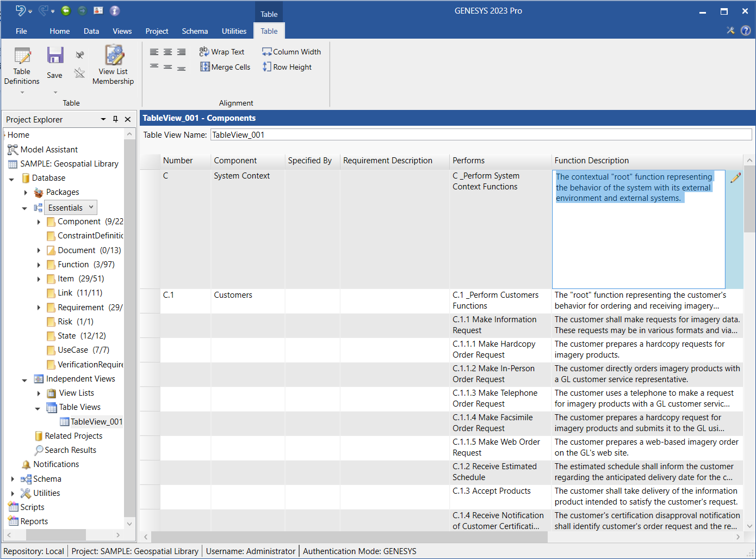Toggle Merge Cells
The image size is (756, 559).
click(x=225, y=67)
